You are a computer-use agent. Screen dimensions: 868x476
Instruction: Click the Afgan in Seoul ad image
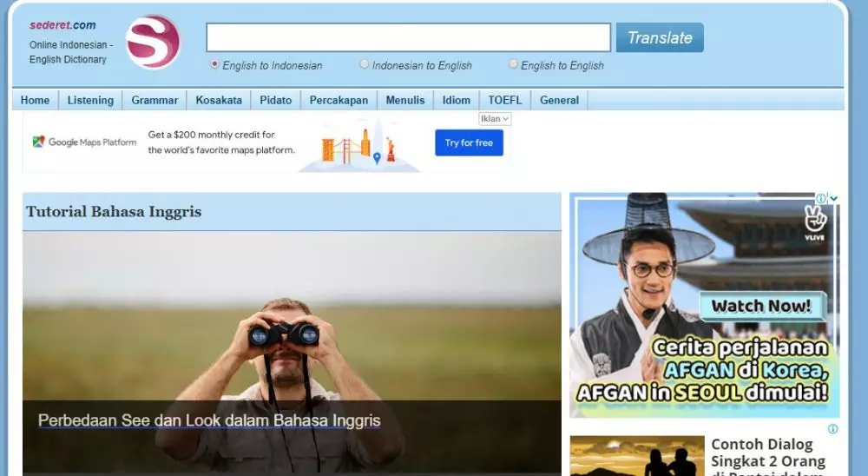(x=705, y=306)
